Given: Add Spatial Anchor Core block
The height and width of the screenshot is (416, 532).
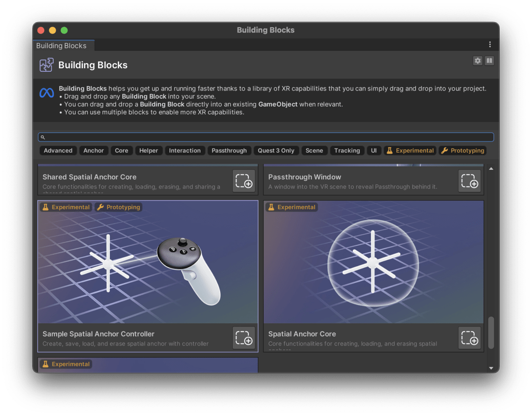Looking at the screenshot, I should pyautogui.click(x=469, y=338).
